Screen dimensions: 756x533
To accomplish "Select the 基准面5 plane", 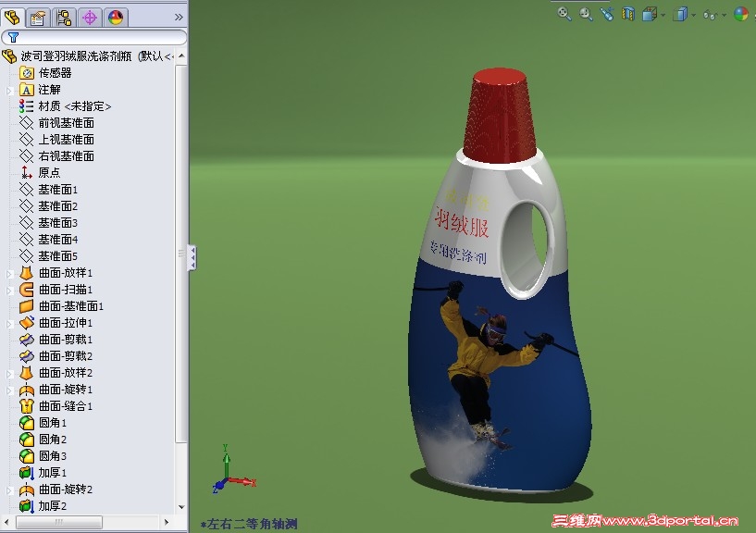I will click(x=49, y=256).
